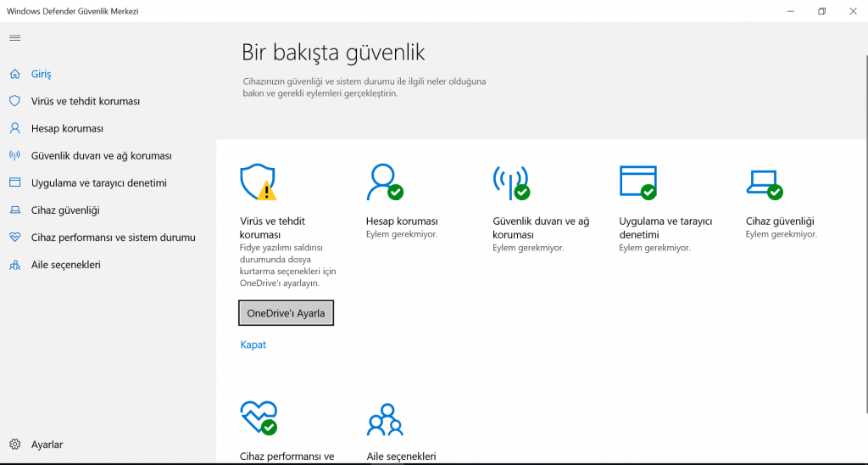Minimize the Windows Defender window

click(791, 11)
